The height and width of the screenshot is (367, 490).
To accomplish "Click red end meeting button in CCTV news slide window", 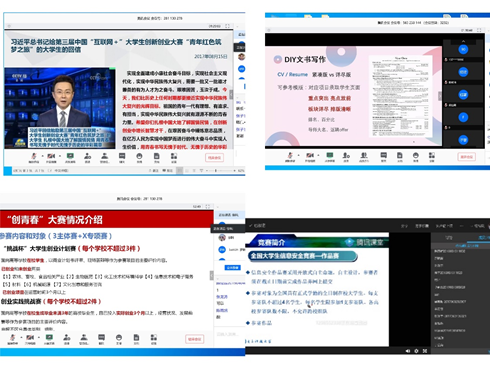I will point(214,158).
